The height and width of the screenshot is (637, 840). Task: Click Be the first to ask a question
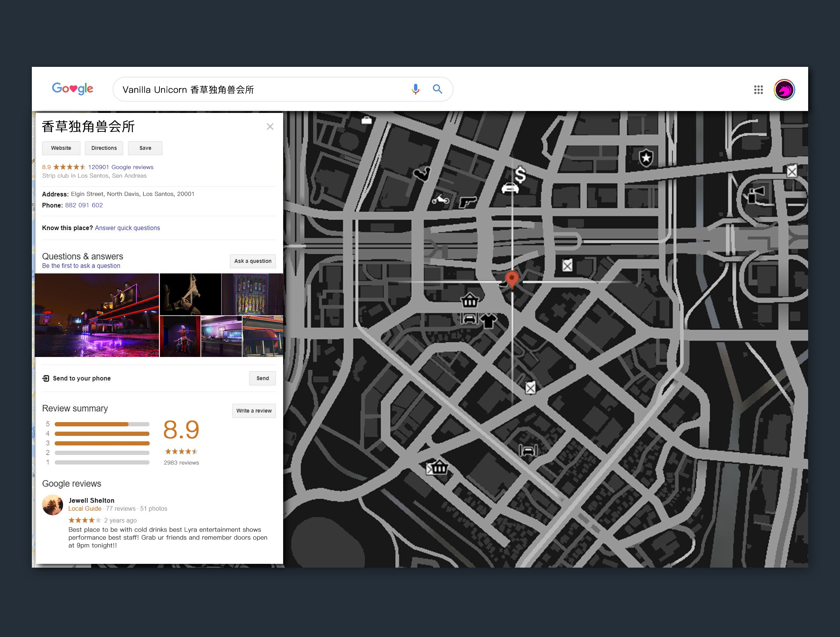(81, 266)
